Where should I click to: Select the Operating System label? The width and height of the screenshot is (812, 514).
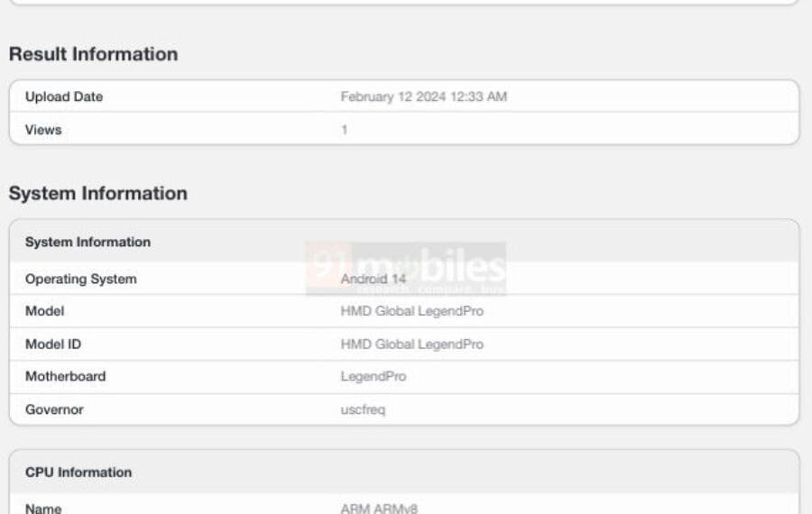(81, 279)
